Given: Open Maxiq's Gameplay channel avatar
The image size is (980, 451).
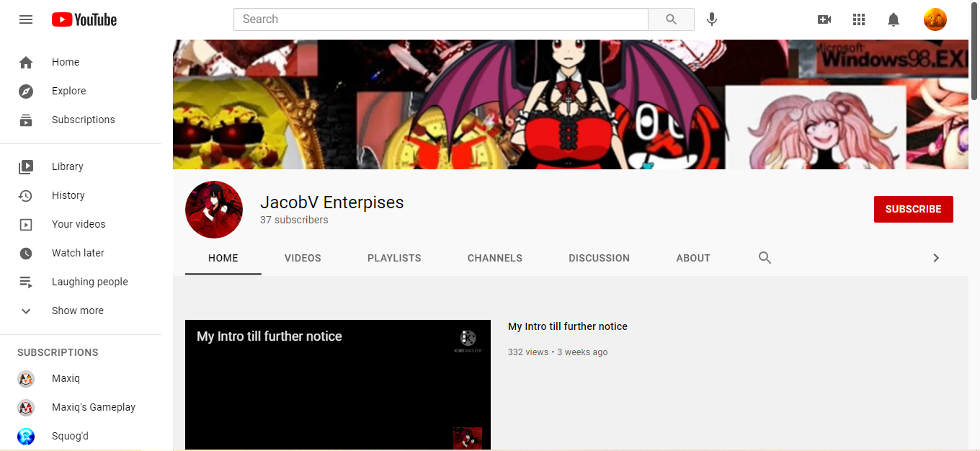Looking at the screenshot, I should coord(26,408).
